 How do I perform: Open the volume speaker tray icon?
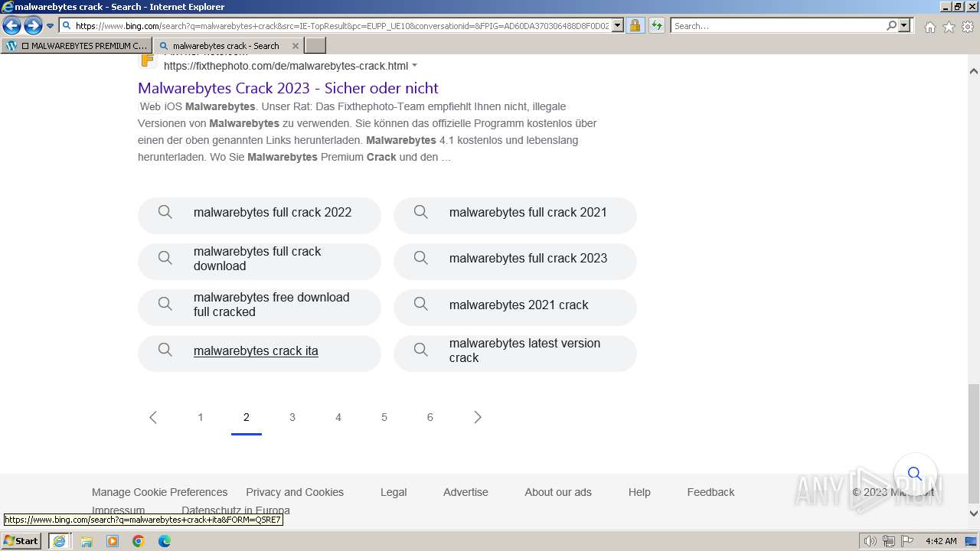click(x=870, y=541)
